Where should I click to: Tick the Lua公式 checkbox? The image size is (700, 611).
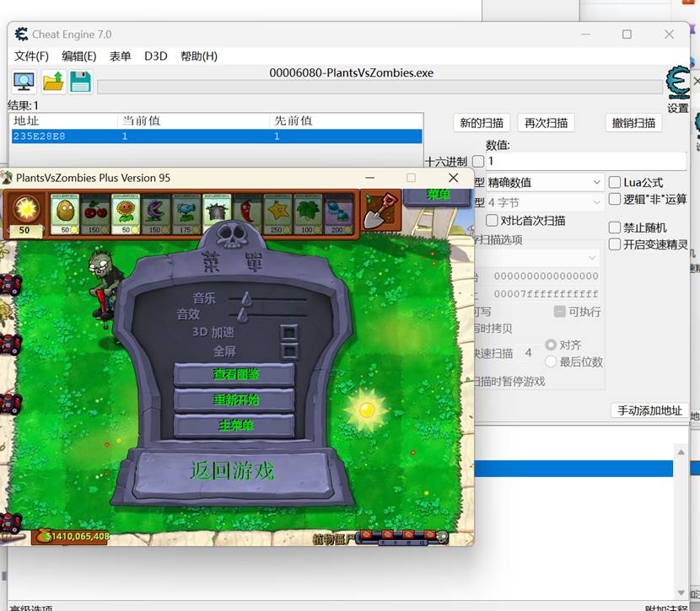(x=614, y=182)
